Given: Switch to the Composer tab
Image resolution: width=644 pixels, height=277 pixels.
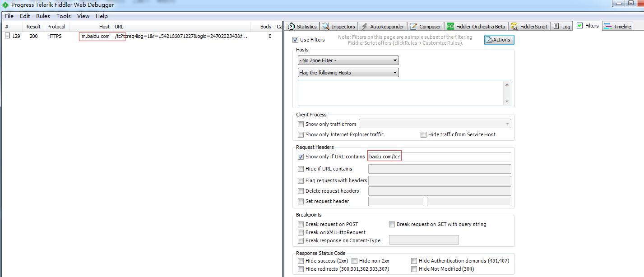Looking at the screenshot, I should pyautogui.click(x=426, y=27).
